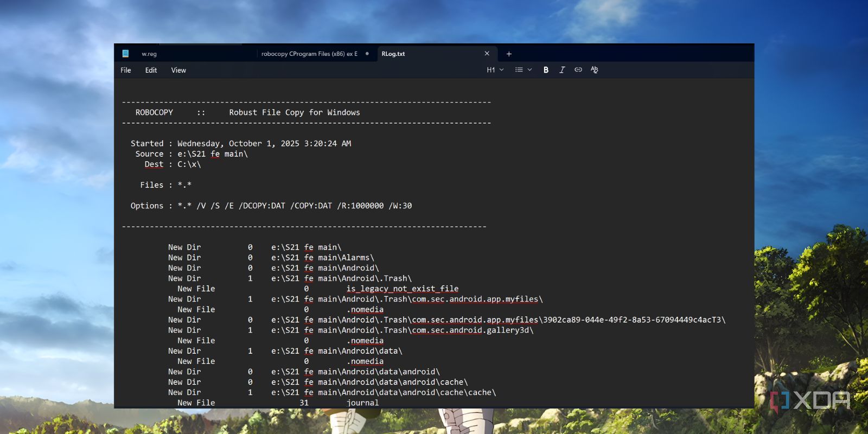Screen dimensions: 868x434
Task: Toggle italic formatting
Action: (562, 70)
